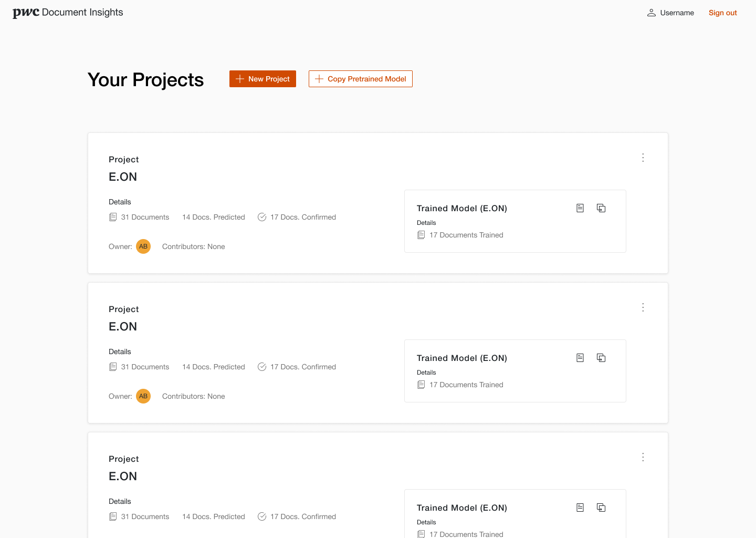Click Contributors: None in the second project card
This screenshot has width=756, height=538.
coord(194,396)
